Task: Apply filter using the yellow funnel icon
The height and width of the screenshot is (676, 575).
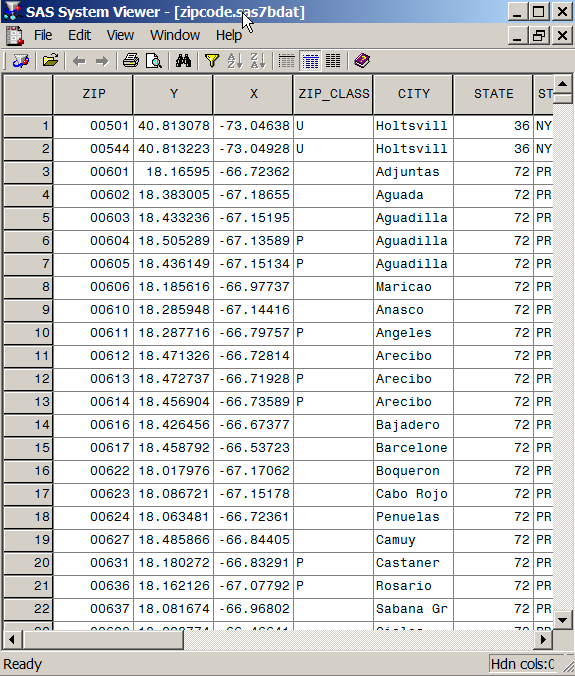Action: click(212, 61)
